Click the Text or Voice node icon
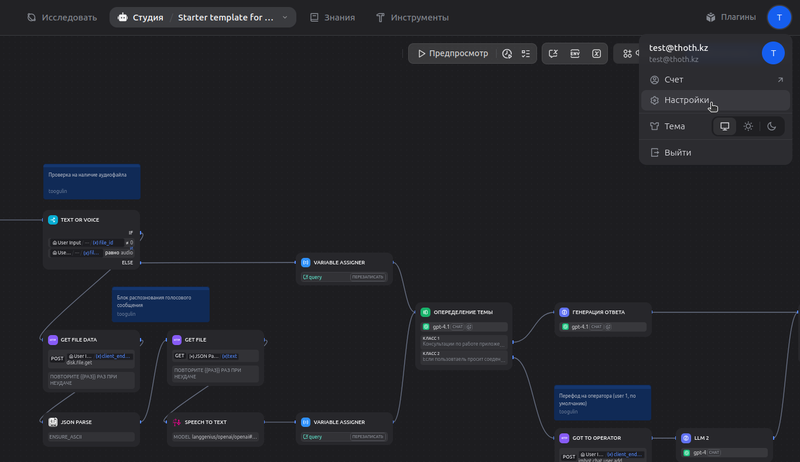The width and height of the screenshot is (800, 462). tap(53, 220)
